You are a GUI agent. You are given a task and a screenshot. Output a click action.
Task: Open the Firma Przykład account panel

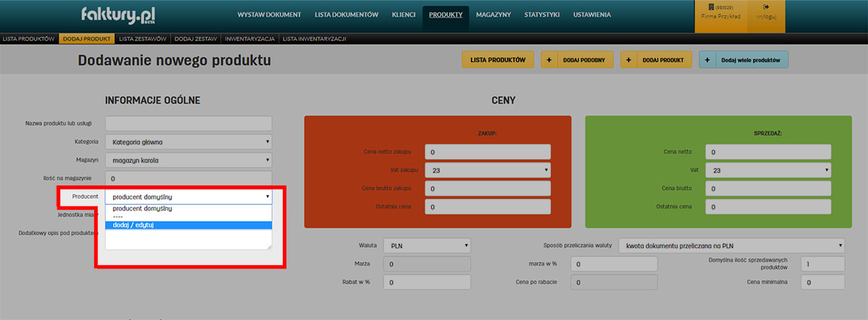tap(719, 16)
